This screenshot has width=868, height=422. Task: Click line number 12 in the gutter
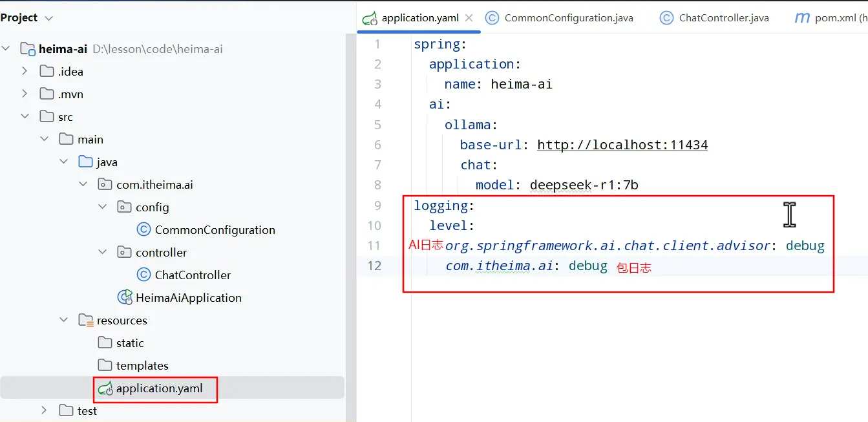coord(374,266)
